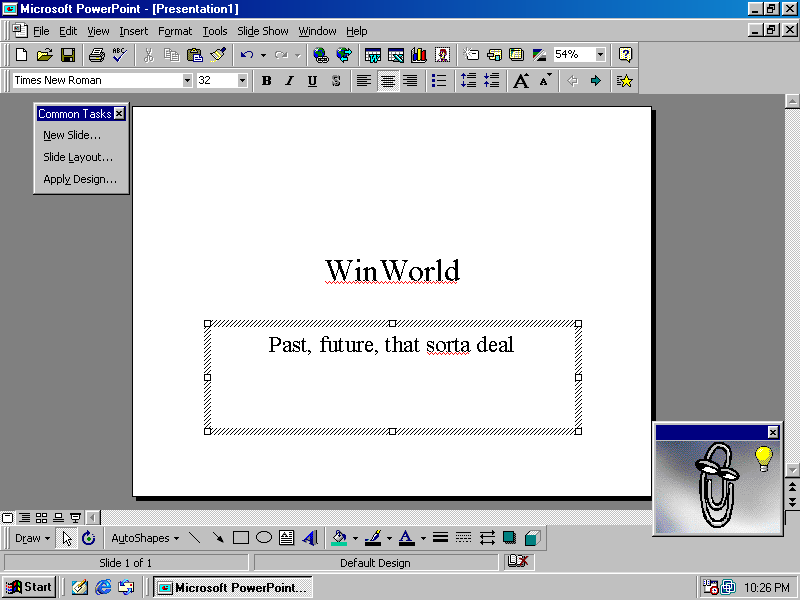Increase the font size
The height and width of the screenshot is (600, 800).
521,81
